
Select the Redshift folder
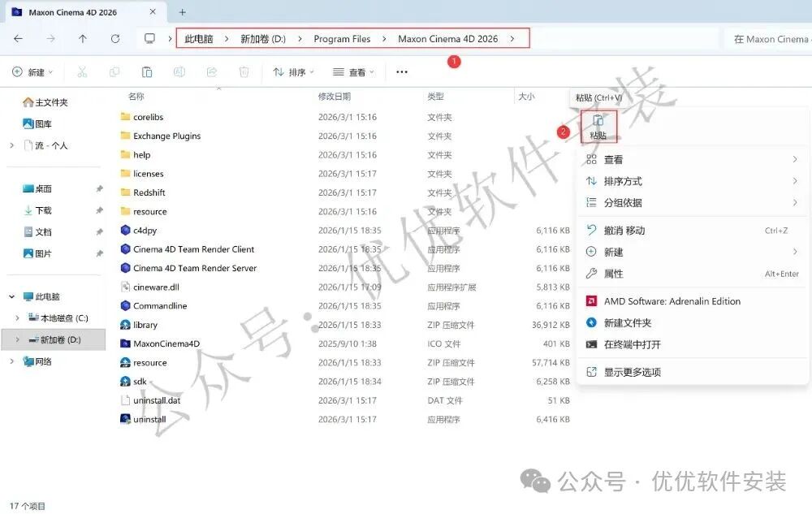(143, 192)
